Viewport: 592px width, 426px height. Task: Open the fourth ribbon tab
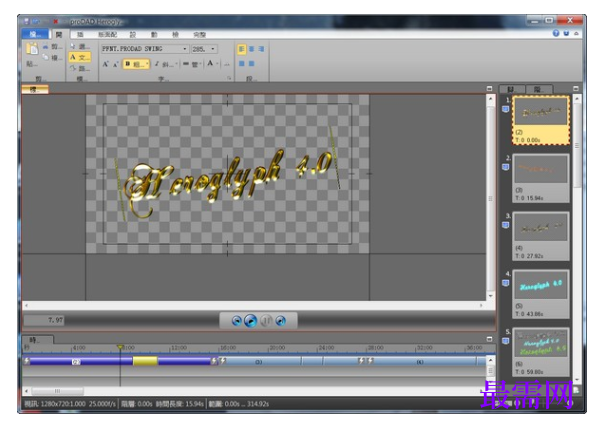tap(133, 35)
